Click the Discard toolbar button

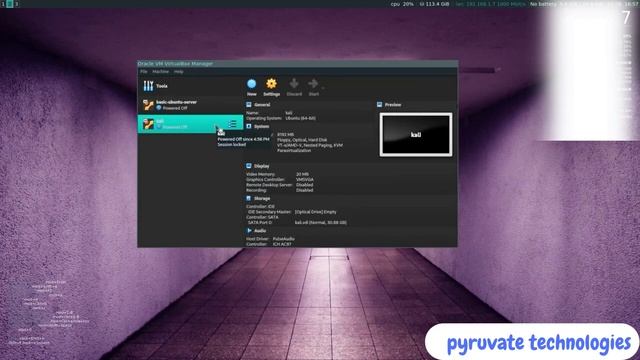[x=294, y=87]
